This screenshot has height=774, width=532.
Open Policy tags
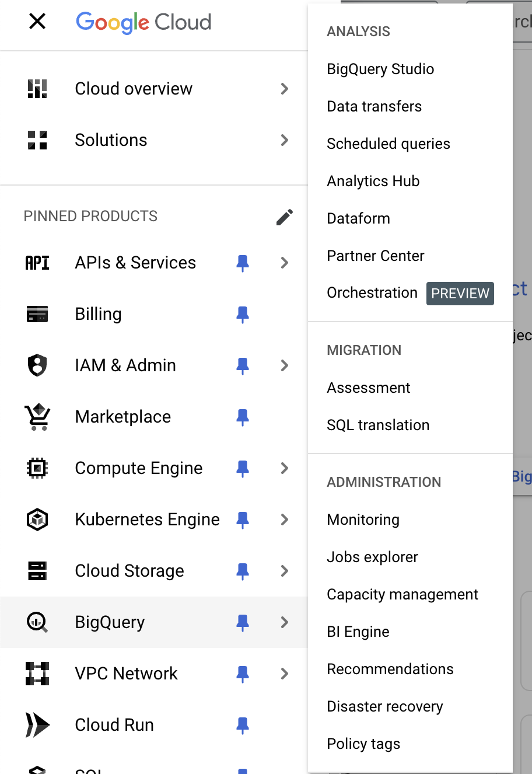(363, 744)
